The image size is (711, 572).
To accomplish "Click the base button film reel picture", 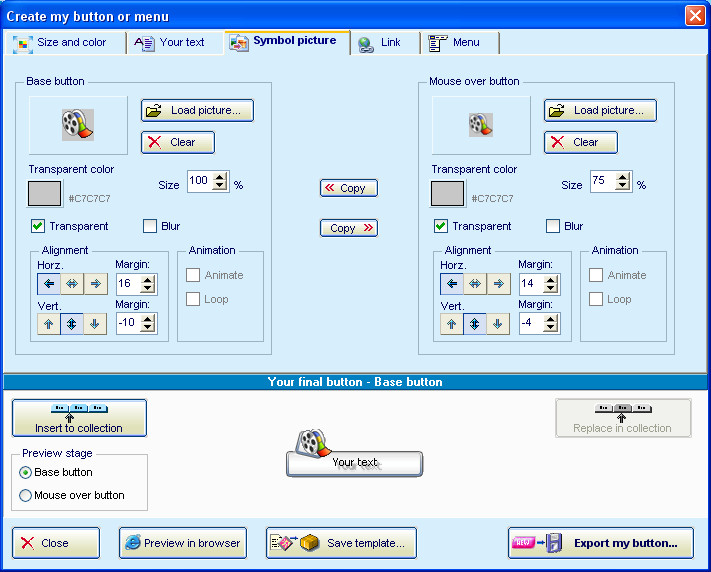I will [78, 124].
